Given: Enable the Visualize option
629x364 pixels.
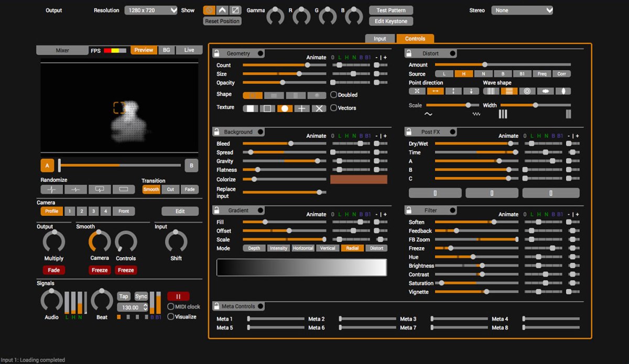Looking at the screenshot, I should pyautogui.click(x=171, y=316).
